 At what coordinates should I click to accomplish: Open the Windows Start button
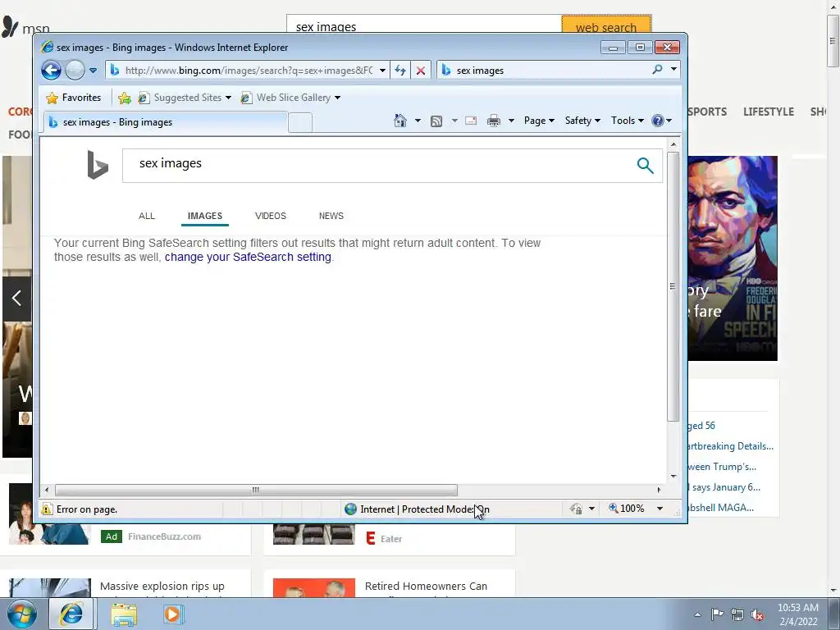coord(21,614)
